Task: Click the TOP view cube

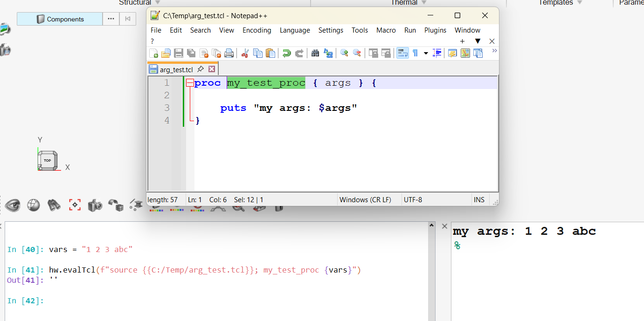Action: point(47,160)
